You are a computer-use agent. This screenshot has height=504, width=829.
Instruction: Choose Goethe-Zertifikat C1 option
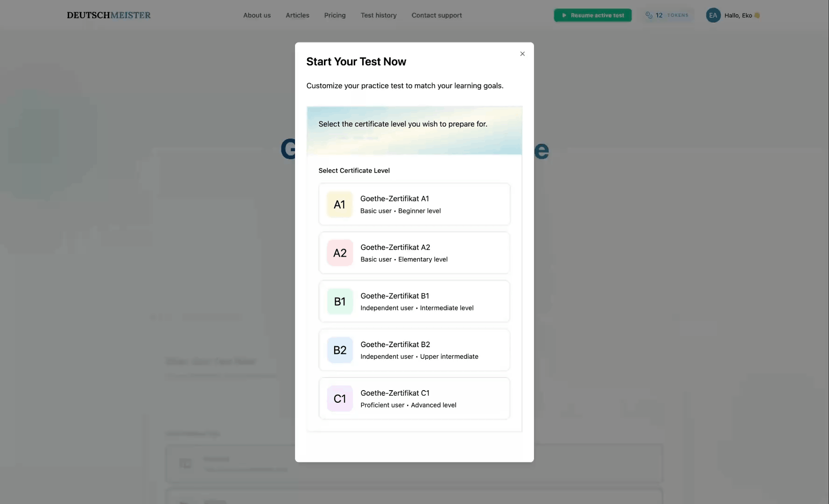coord(414,399)
